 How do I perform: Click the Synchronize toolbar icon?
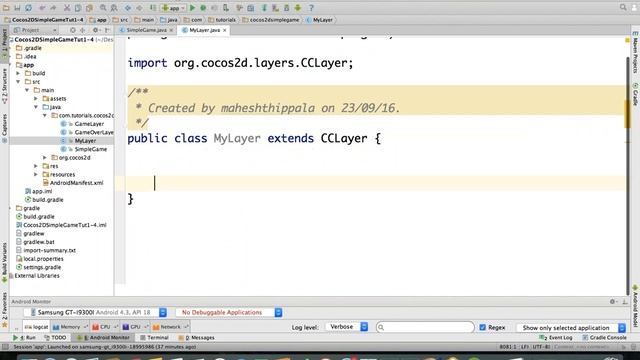pos(28,8)
